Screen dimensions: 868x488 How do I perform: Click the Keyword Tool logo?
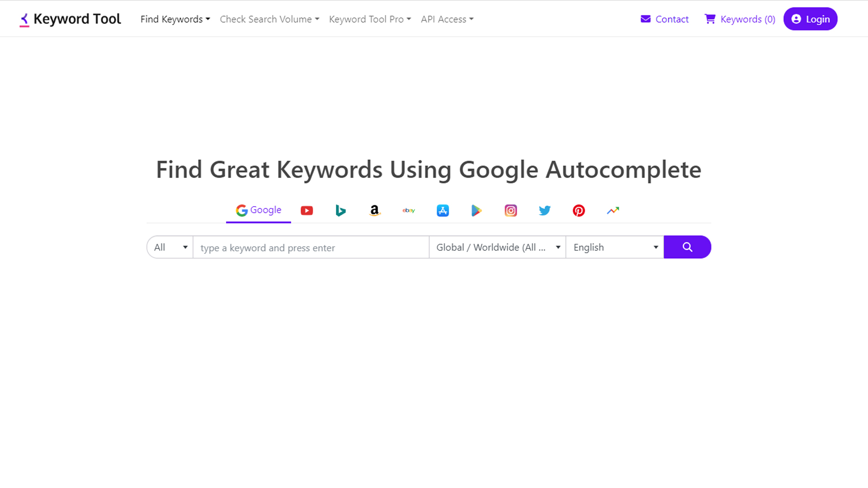[70, 19]
